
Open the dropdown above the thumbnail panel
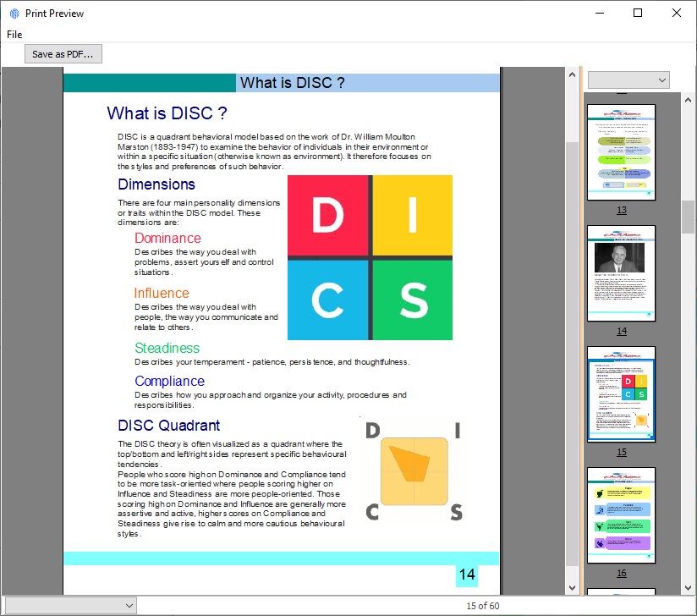628,80
